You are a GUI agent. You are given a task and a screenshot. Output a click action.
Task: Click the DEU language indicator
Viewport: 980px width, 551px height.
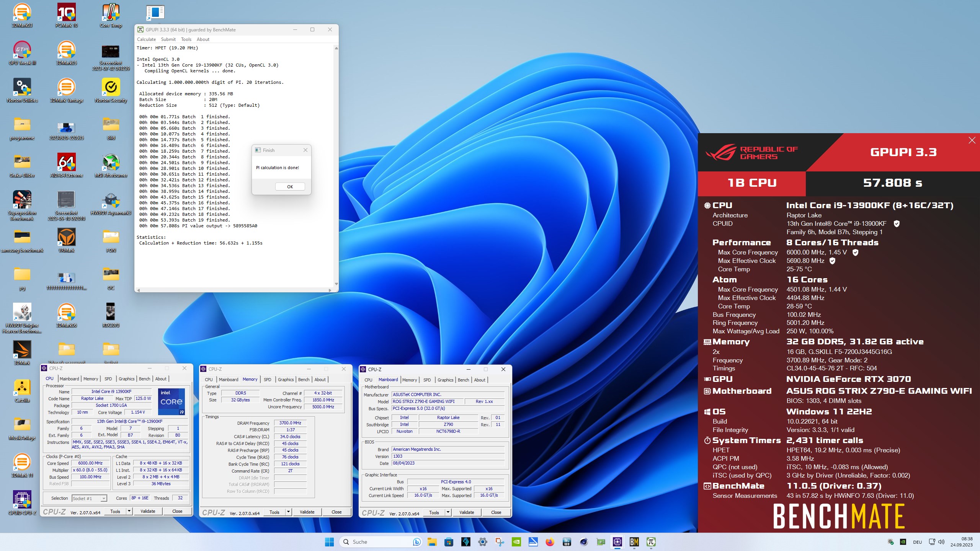click(917, 542)
